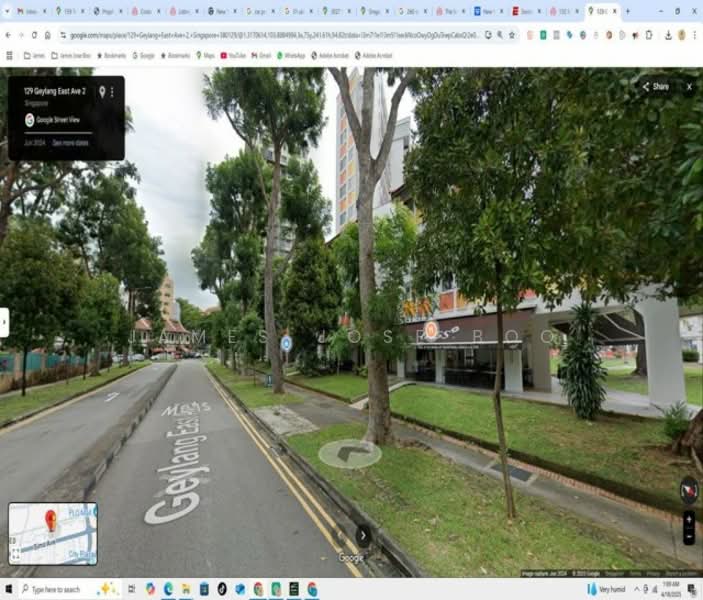Open the Maps bookmark
This screenshot has height=600, width=703.
point(205,56)
